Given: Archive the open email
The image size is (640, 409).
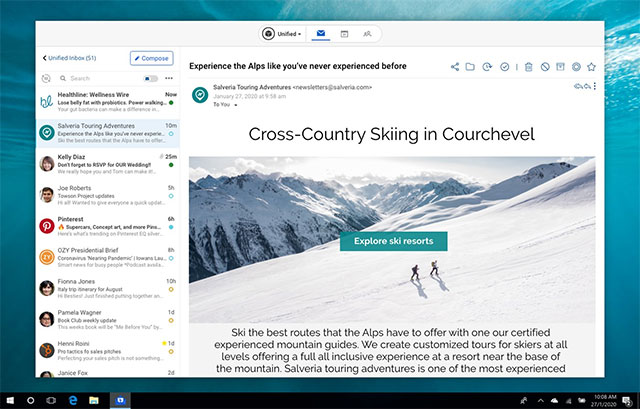Looking at the screenshot, I should [x=560, y=67].
